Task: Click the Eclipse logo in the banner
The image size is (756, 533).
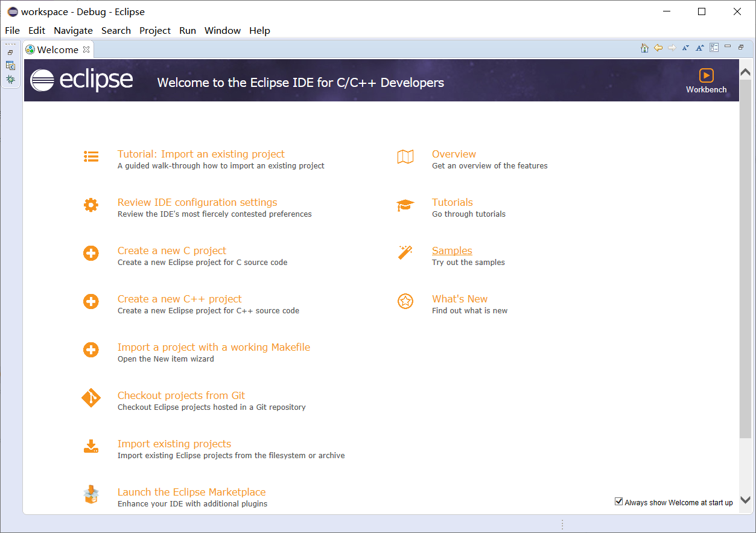Action: click(81, 80)
